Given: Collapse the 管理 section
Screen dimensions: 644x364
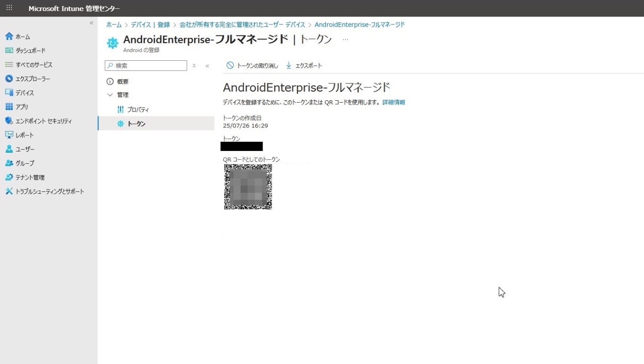Looking at the screenshot, I should click(109, 95).
